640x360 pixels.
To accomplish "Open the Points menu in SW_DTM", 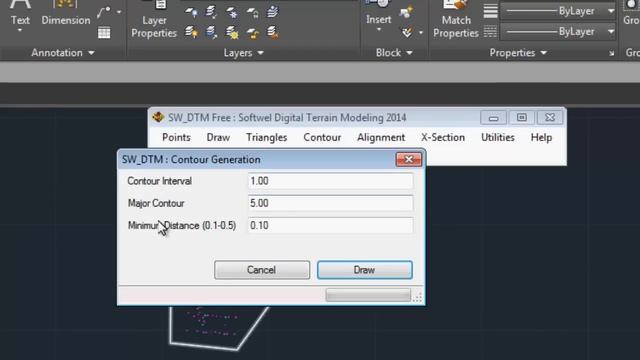I will pos(176,138).
